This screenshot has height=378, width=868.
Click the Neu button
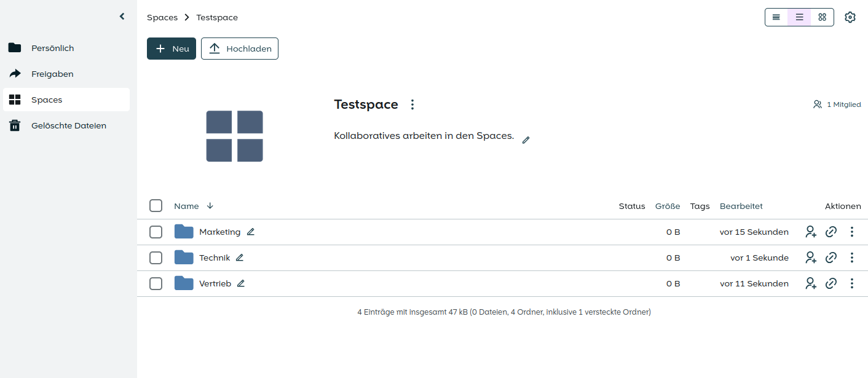(x=172, y=49)
